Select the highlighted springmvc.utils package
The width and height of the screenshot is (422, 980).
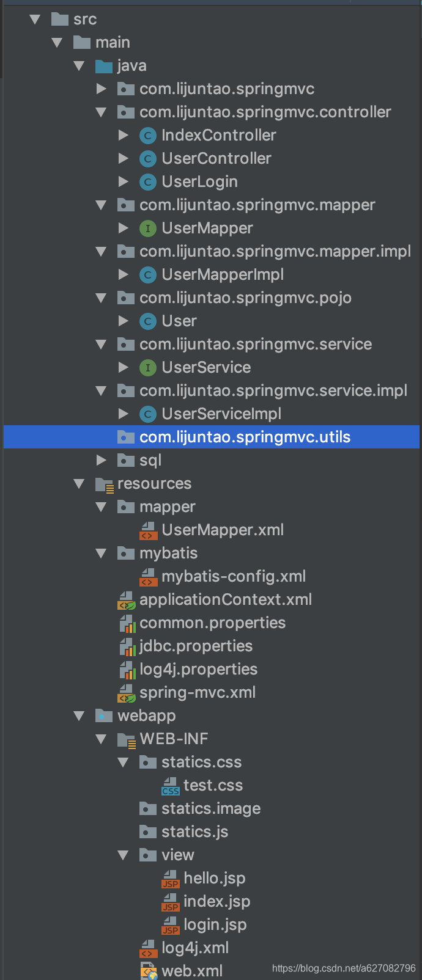[x=245, y=437]
